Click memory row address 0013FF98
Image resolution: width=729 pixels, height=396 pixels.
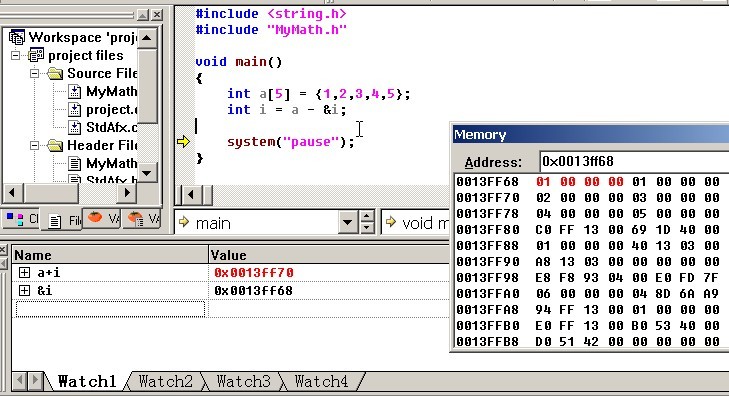(x=488, y=277)
